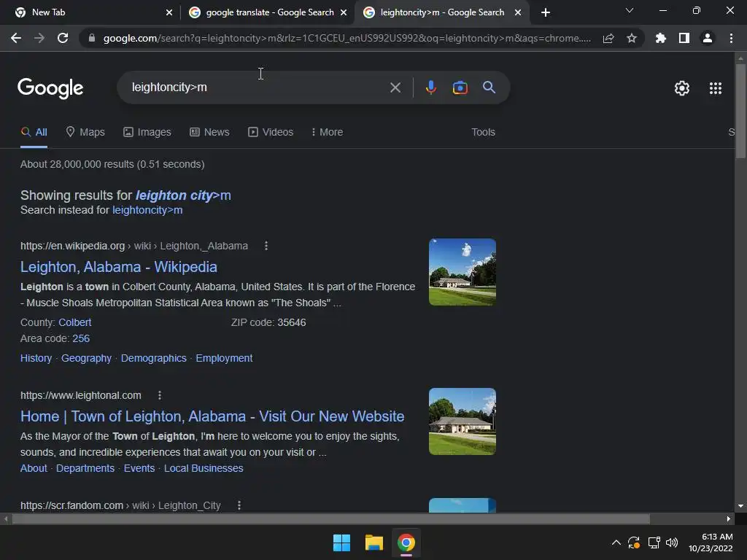Open the sync status tray icon
The image size is (747, 560).
pos(634,542)
